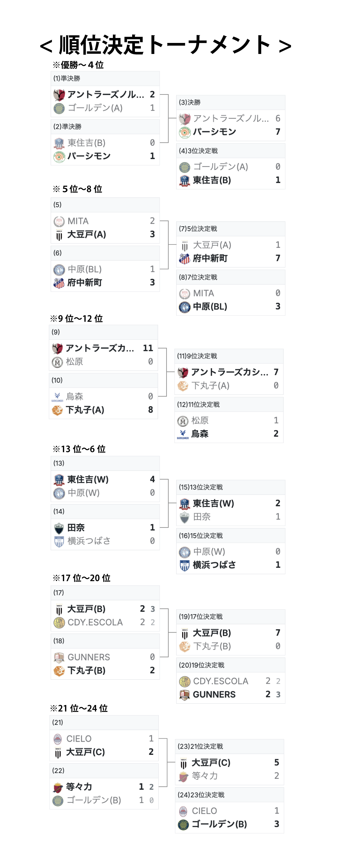Open team ゴールデン(A) in (4)3位決定戦
This screenshot has width=337, height=868.
click(x=220, y=167)
